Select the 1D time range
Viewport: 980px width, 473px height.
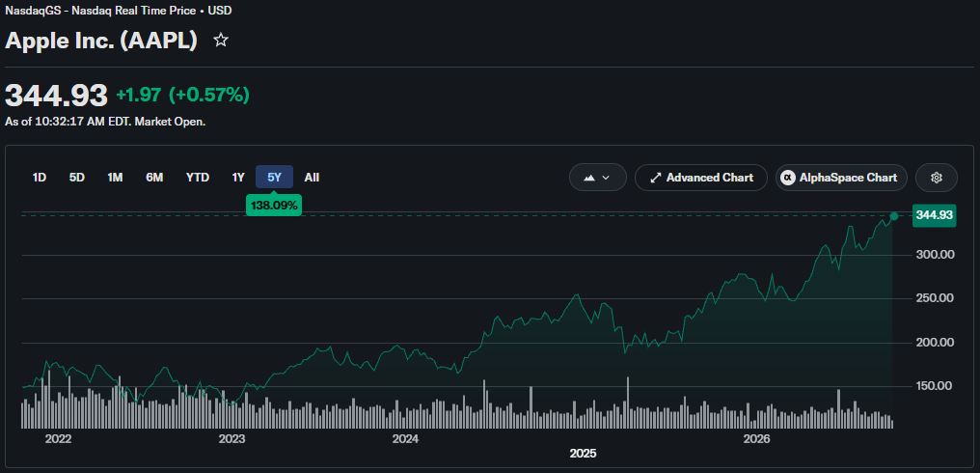pyautogui.click(x=40, y=177)
